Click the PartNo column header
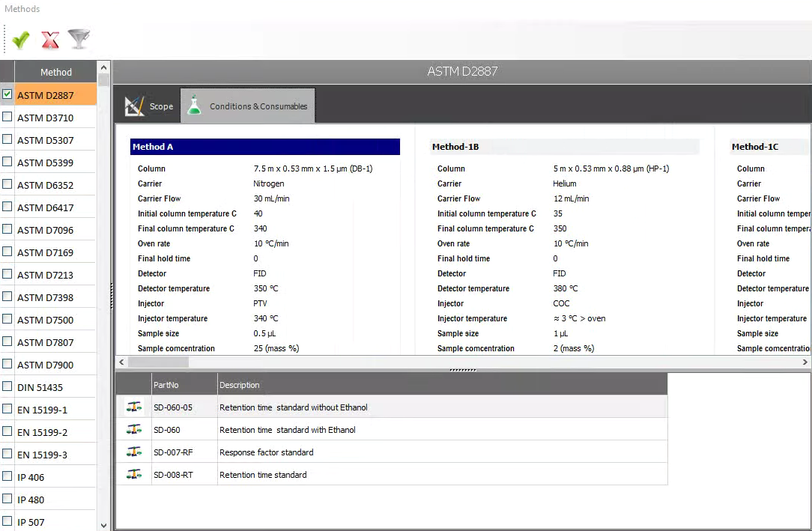The height and width of the screenshot is (531, 812). pyautogui.click(x=165, y=385)
